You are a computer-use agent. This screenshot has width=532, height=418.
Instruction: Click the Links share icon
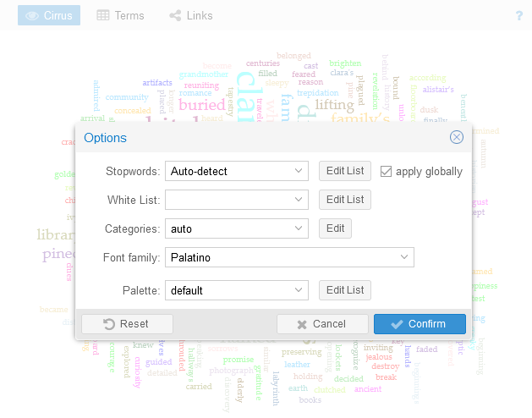click(175, 15)
